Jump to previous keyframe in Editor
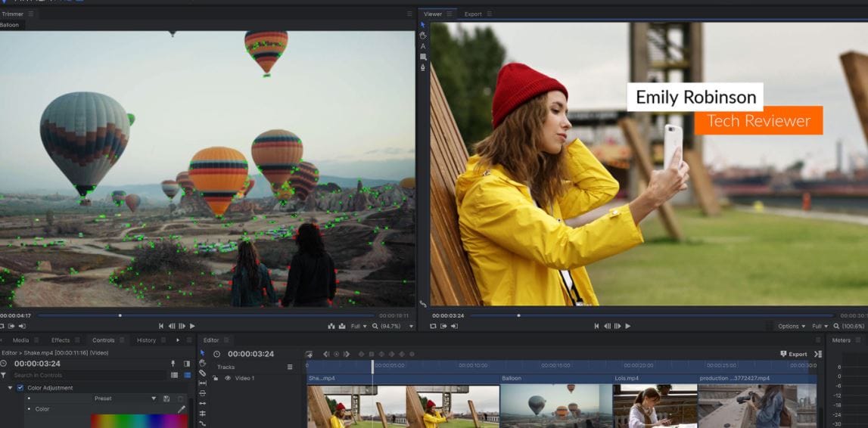 326,354
